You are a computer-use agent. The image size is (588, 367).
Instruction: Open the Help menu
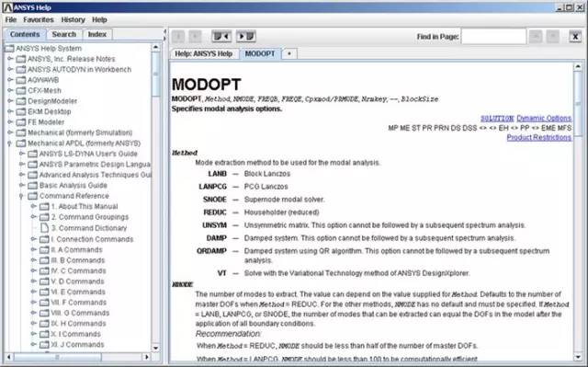point(99,19)
